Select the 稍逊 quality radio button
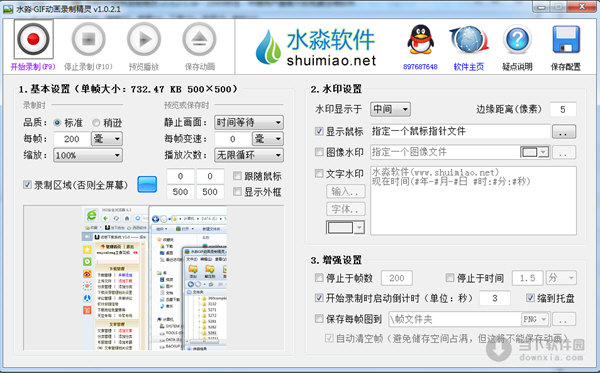 point(96,122)
